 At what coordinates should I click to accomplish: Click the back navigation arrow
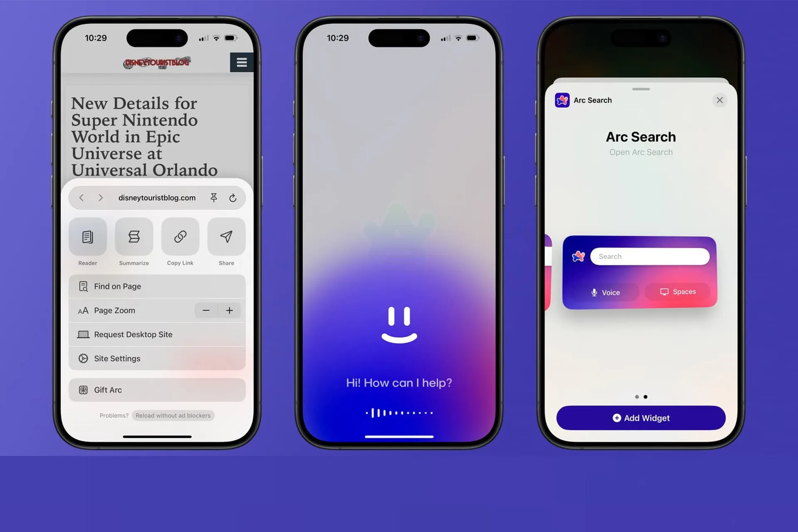pyautogui.click(x=82, y=198)
